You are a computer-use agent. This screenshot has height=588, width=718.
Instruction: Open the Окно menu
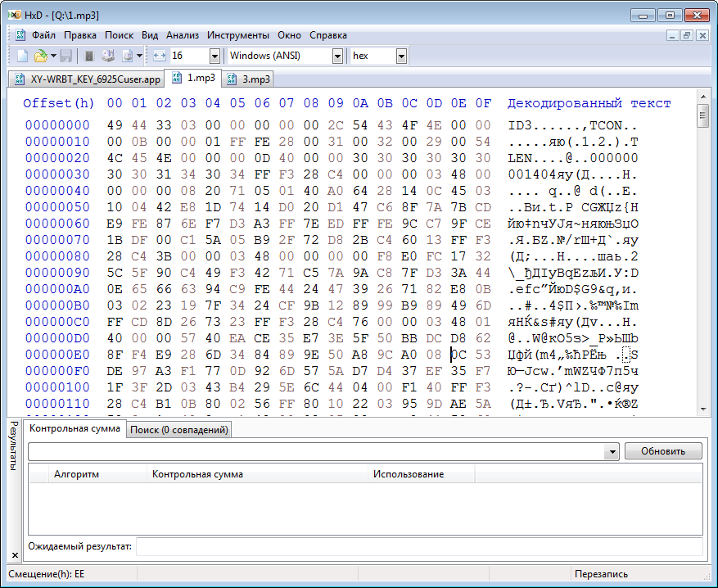289,35
